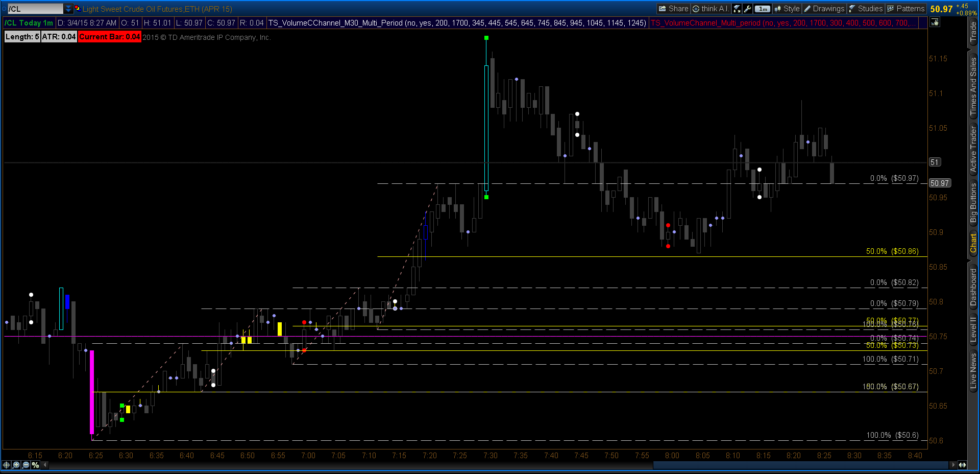Click the zoom out magnifier
The image size is (980, 474).
coord(26,465)
